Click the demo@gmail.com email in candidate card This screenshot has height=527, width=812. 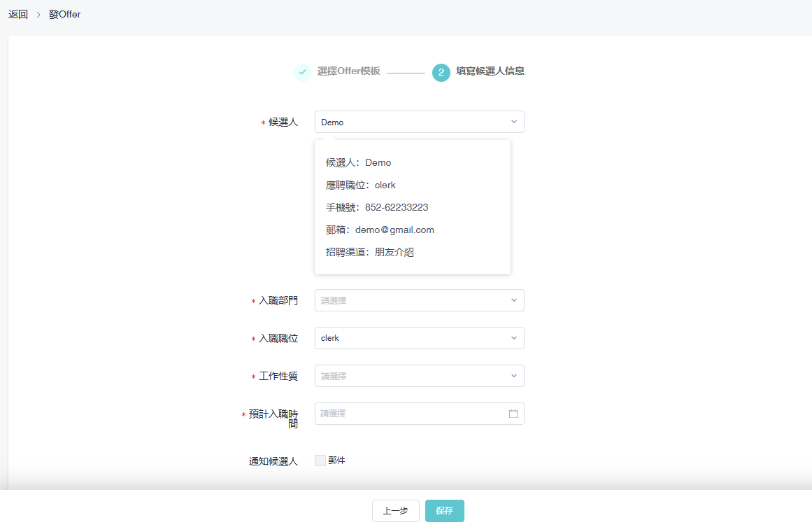pos(394,230)
